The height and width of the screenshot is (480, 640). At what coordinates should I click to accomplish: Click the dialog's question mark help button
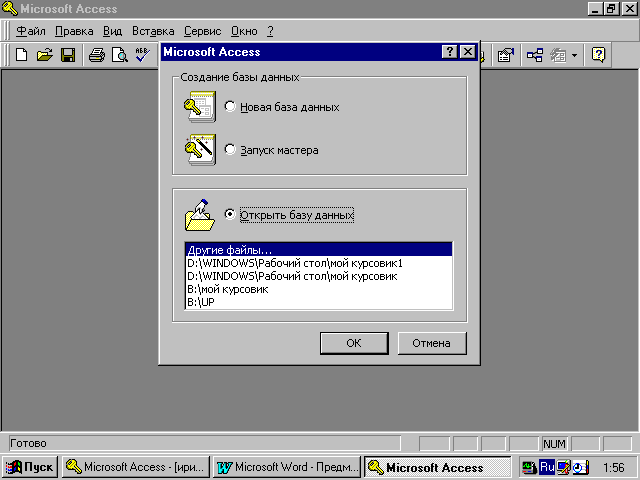pos(449,52)
